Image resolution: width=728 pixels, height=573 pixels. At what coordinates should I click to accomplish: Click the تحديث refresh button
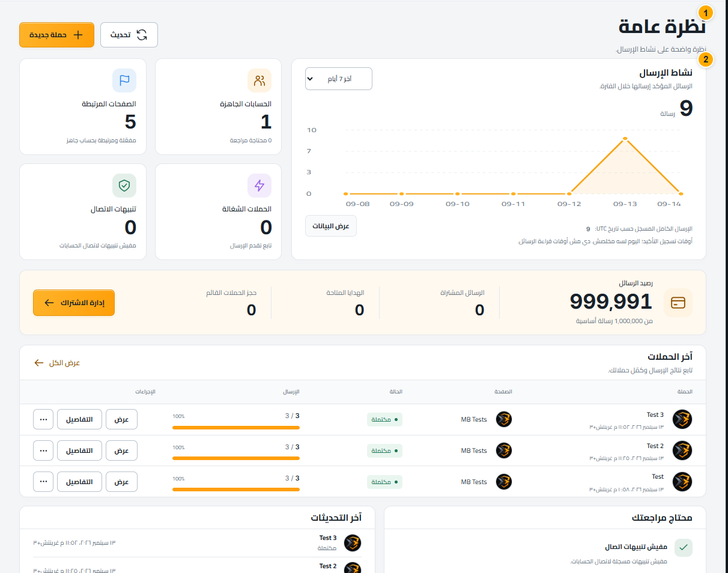coord(129,35)
